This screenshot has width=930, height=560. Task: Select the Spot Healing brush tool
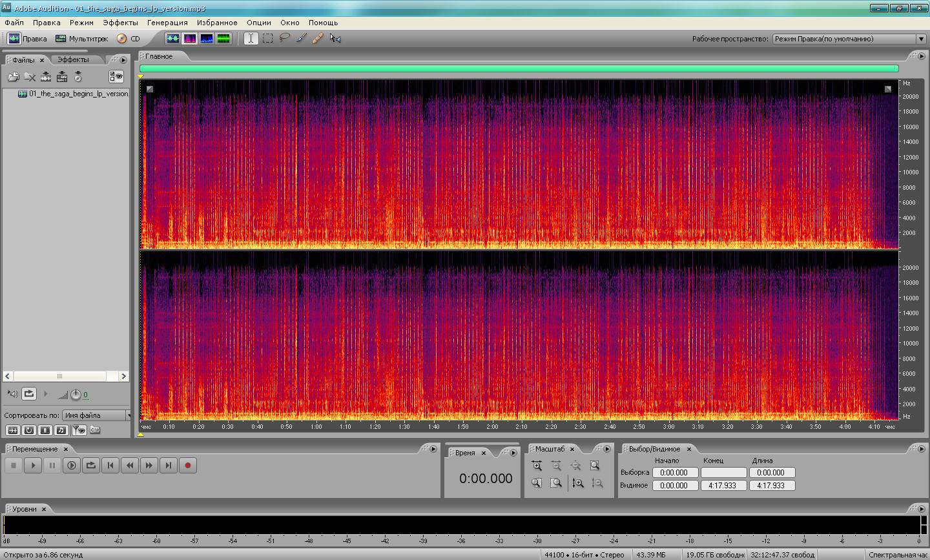click(318, 39)
